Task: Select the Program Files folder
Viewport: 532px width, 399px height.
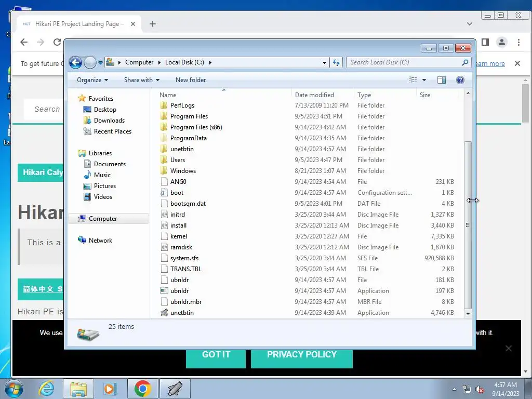Action: click(189, 116)
